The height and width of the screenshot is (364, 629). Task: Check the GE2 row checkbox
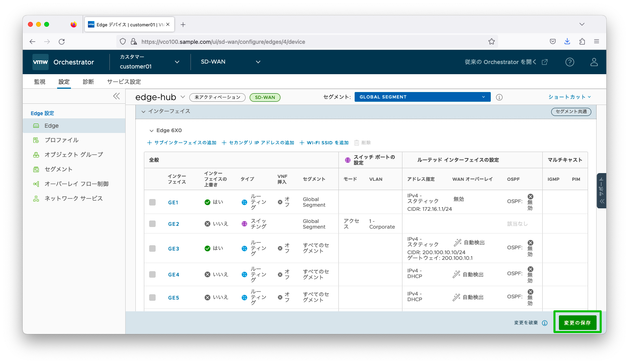[152, 224]
